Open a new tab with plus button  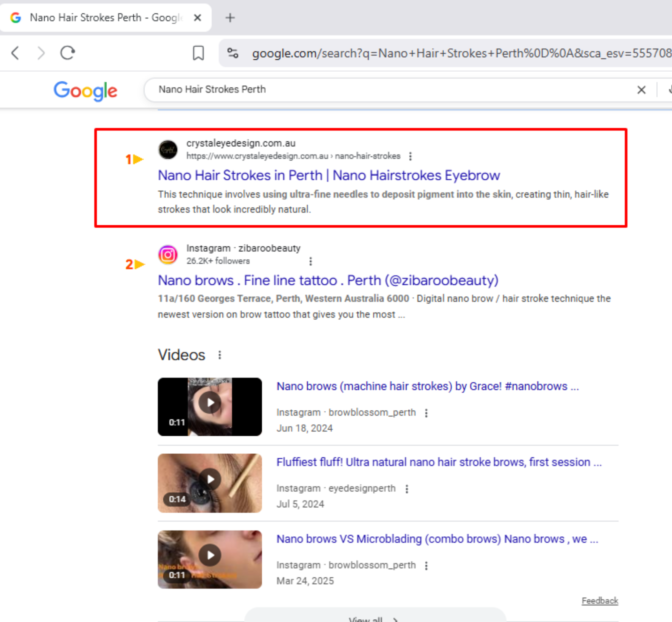tap(230, 18)
